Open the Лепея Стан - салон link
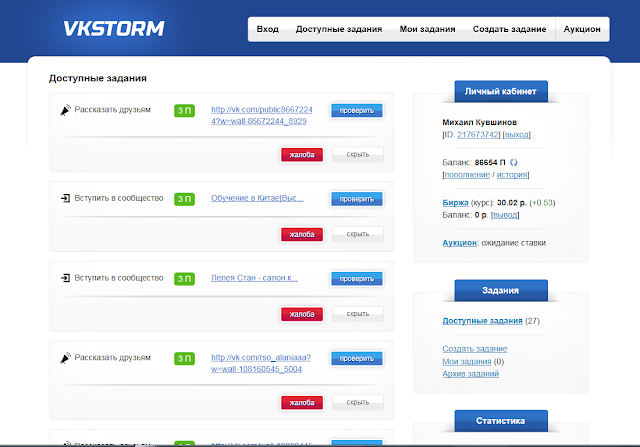 (254, 278)
